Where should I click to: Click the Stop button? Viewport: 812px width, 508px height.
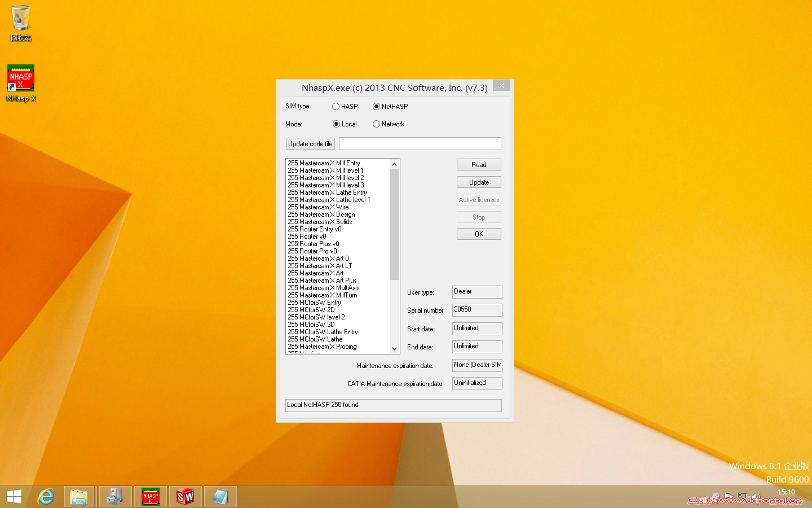pyautogui.click(x=479, y=217)
